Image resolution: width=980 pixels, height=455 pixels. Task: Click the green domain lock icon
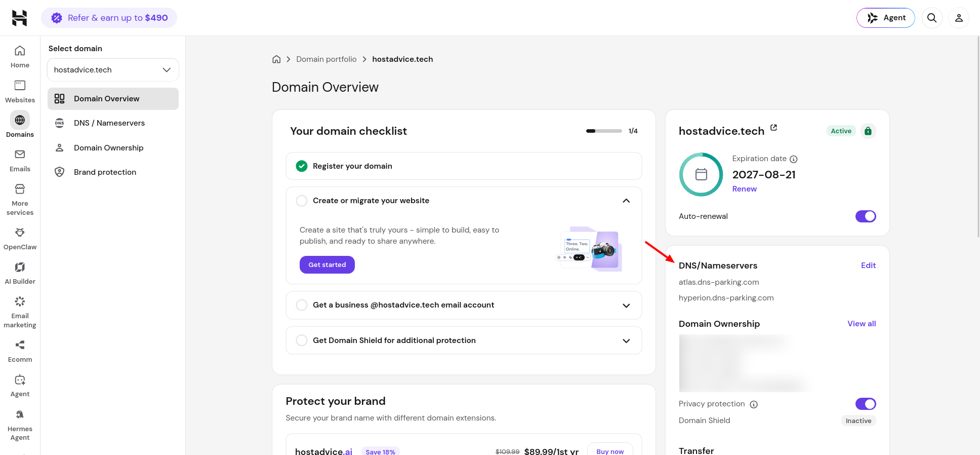click(x=868, y=131)
